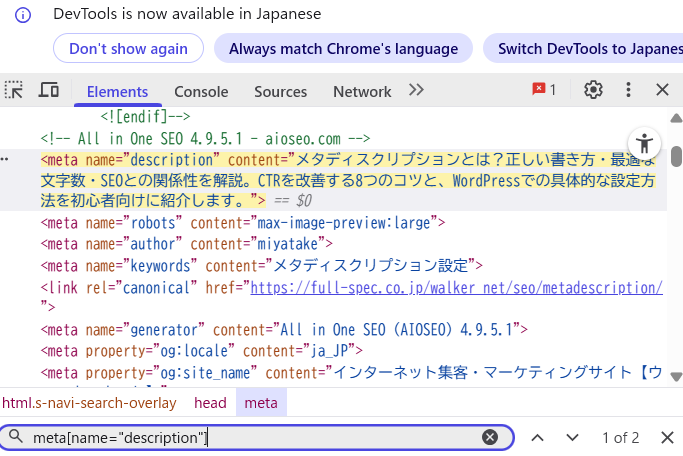The width and height of the screenshot is (683, 456).
Task: Toggle the device toolbar icon
Action: (48, 90)
